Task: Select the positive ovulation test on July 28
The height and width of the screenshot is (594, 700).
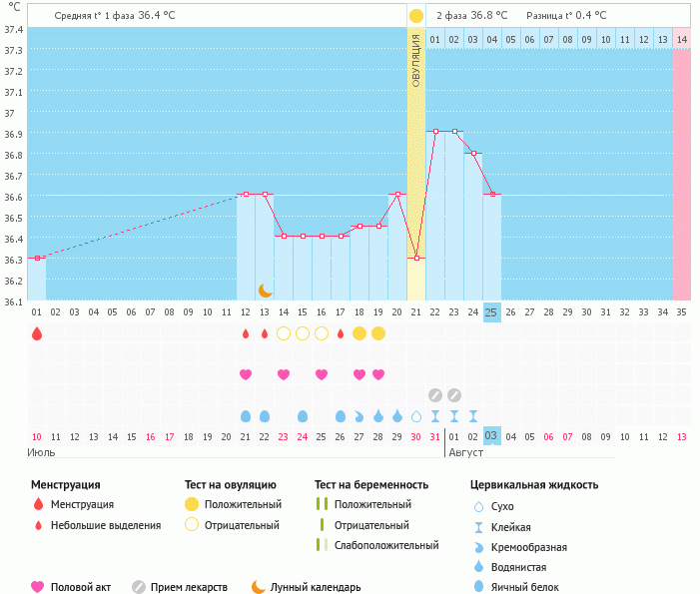Action: [x=378, y=333]
